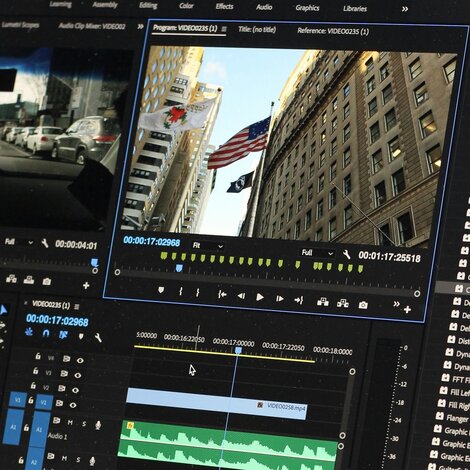The height and width of the screenshot is (470, 470).
Task: Enable voice-over record on Audio 1 track
Action: [98, 425]
